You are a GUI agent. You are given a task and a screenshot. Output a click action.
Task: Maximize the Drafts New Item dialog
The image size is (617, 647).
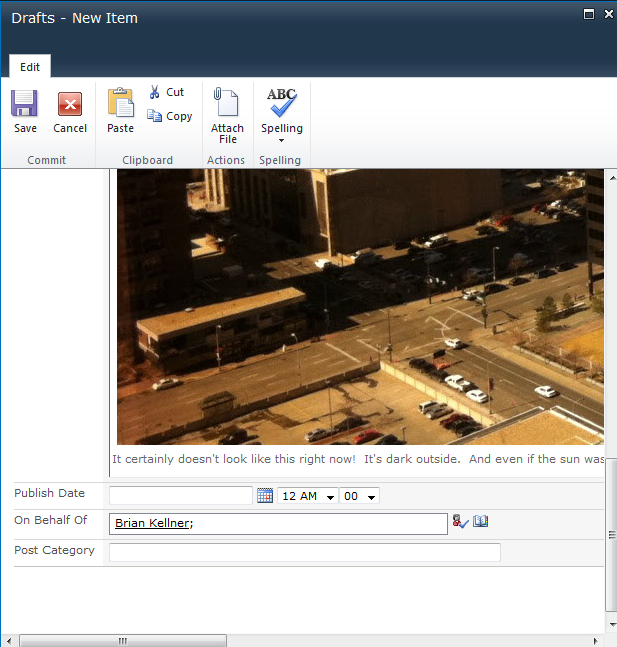click(588, 14)
